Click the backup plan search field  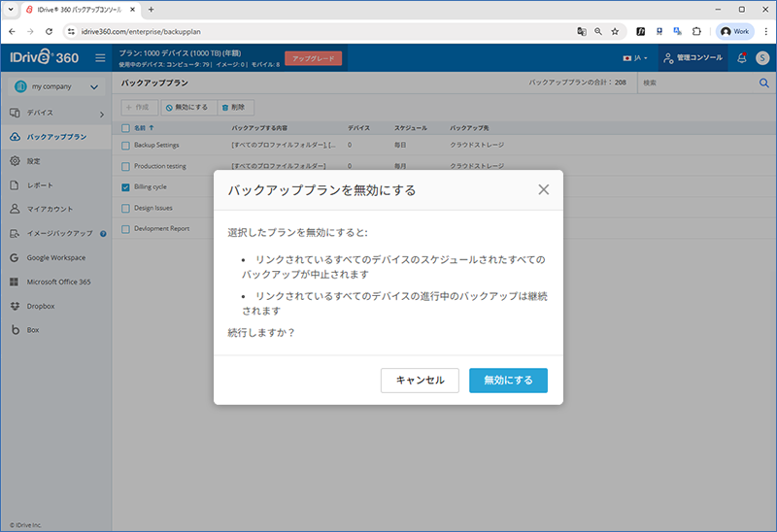tap(696, 83)
